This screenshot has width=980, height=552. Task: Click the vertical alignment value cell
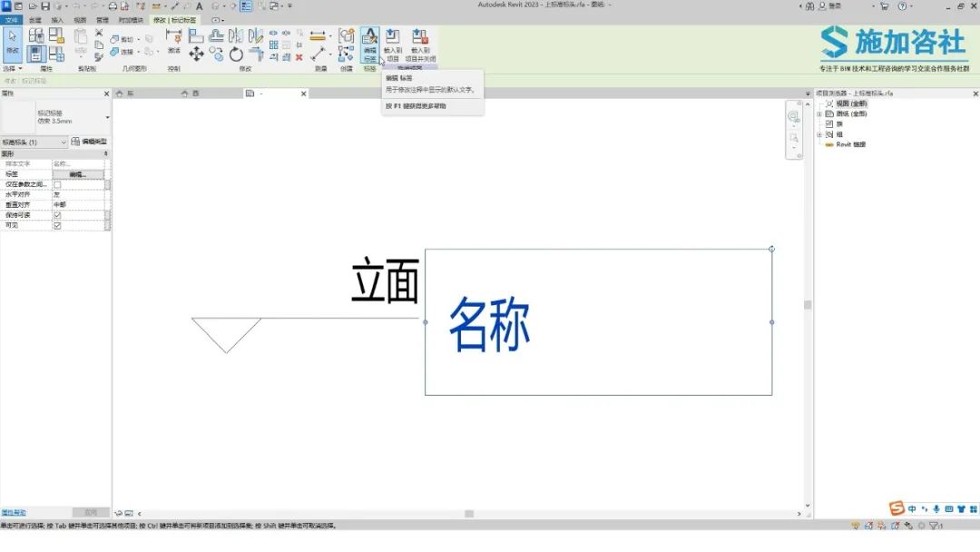pos(78,205)
